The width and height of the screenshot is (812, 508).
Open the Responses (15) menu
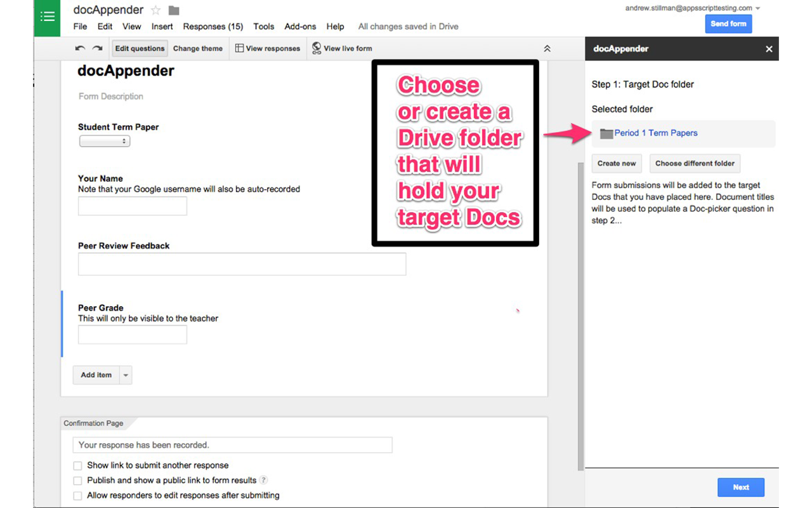pyautogui.click(x=213, y=27)
